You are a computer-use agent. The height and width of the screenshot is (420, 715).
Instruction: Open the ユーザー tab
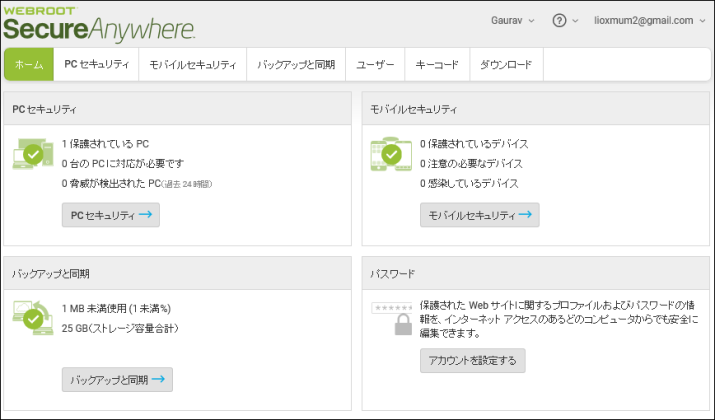click(375, 64)
